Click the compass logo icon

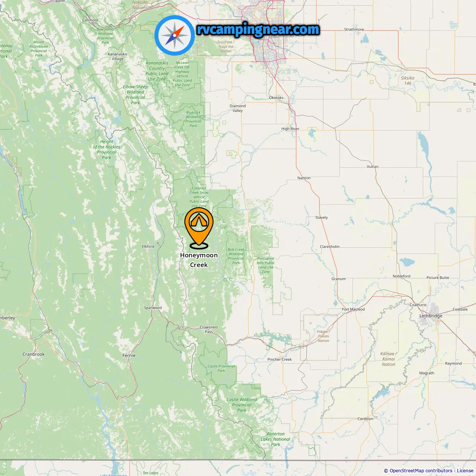(x=174, y=35)
